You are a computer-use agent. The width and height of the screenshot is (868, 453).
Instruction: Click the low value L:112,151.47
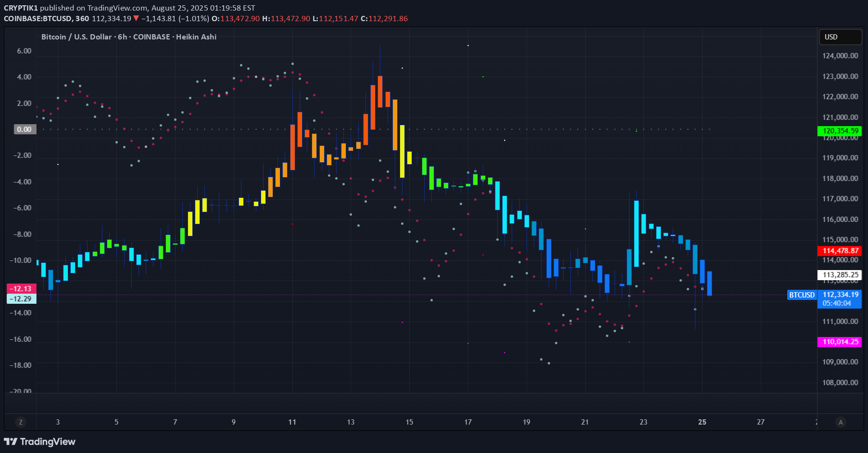(x=335, y=18)
